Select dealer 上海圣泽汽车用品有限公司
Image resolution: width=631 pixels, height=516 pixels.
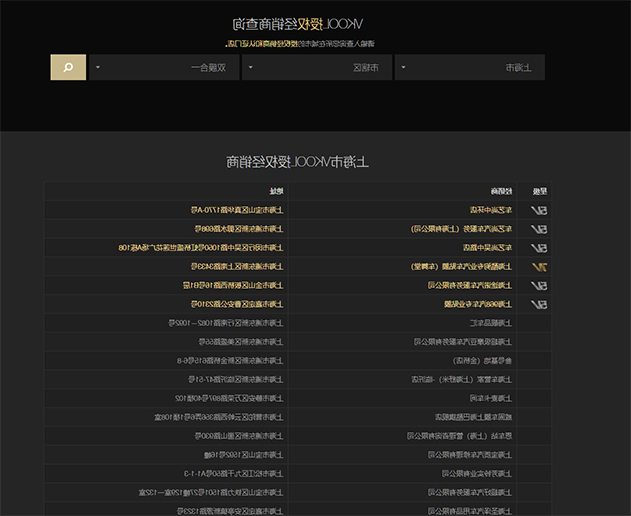coord(470,511)
